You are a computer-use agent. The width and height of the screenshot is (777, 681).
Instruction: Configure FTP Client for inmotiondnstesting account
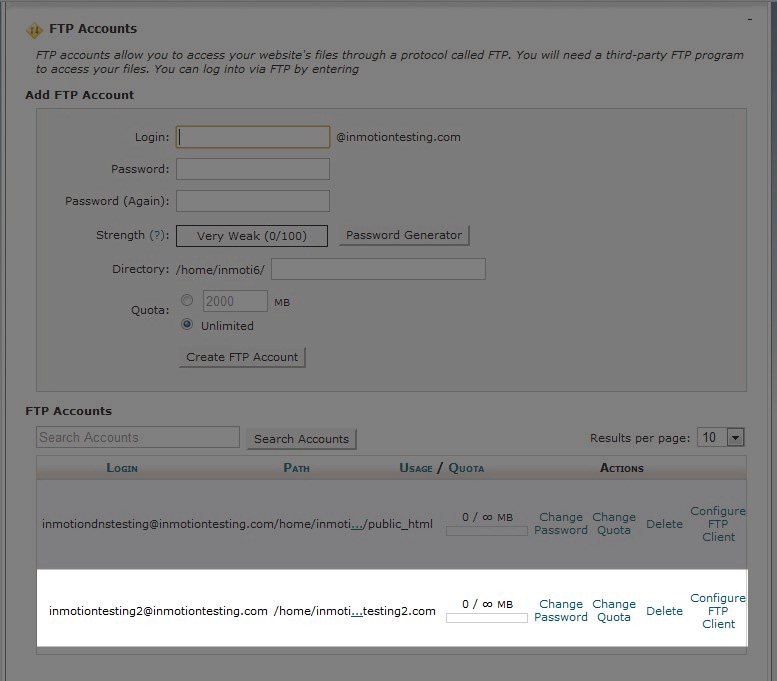718,524
